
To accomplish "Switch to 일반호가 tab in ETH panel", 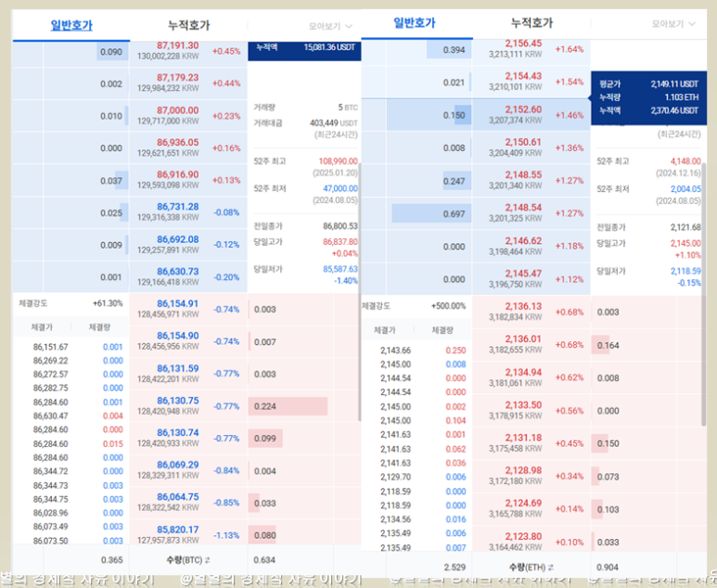I will point(415,23).
